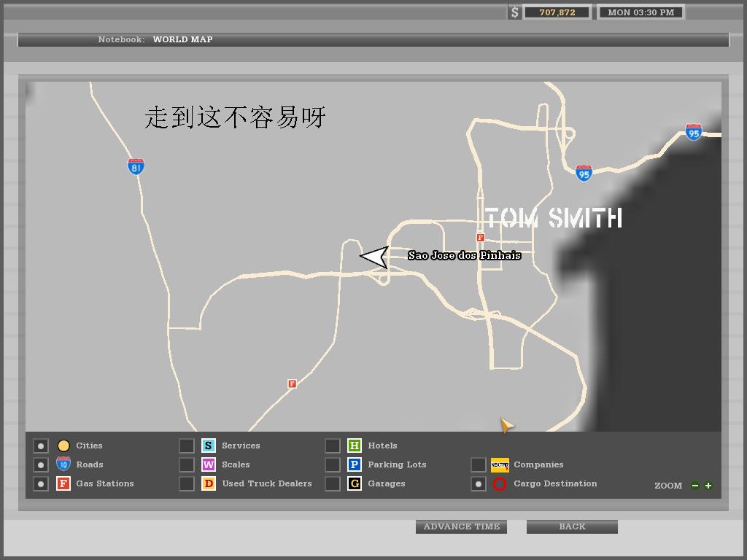
Task: Click the Services legend S icon
Action: pos(209,446)
